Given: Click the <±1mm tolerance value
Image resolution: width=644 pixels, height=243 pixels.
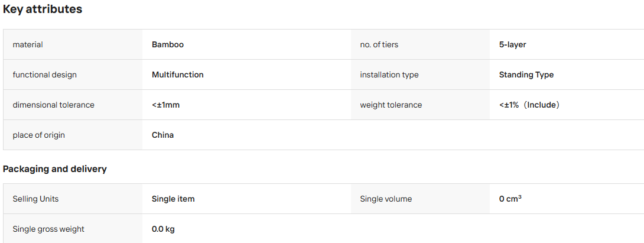Looking at the screenshot, I should pos(165,105).
